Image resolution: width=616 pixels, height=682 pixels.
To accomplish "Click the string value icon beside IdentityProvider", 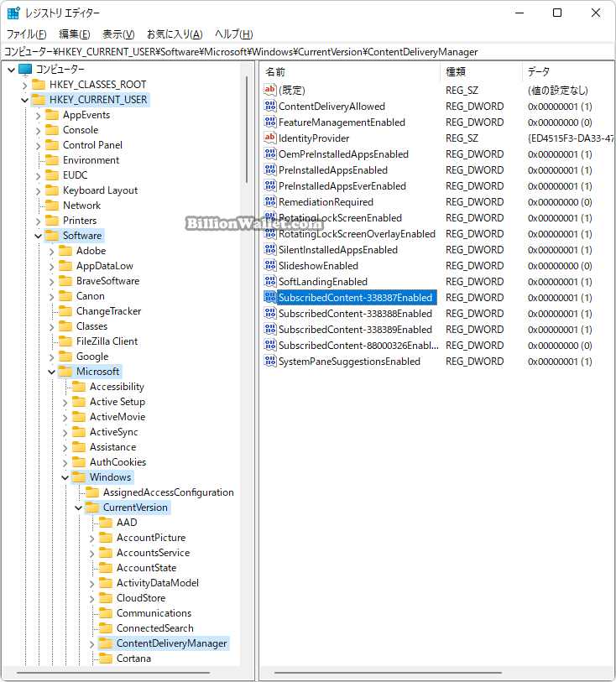I will [269, 138].
